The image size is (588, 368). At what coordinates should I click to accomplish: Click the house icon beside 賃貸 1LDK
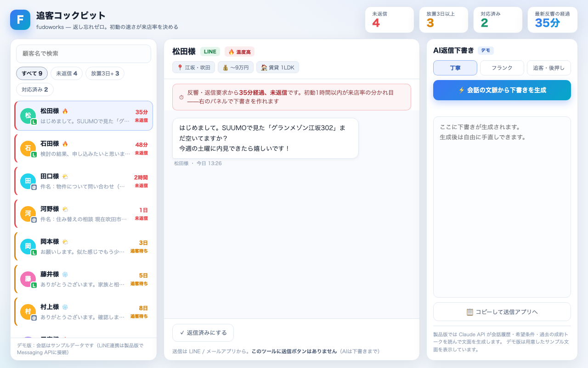264,68
